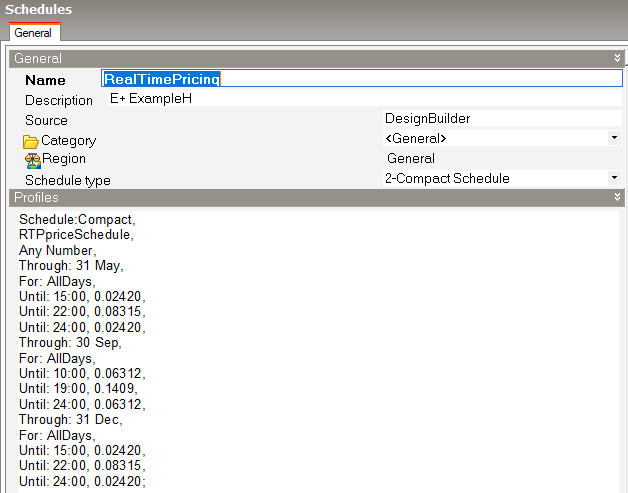Click the RTPpriceSchedule line in Profiles
This screenshot has width=628, height=493.
coord(75,235)
